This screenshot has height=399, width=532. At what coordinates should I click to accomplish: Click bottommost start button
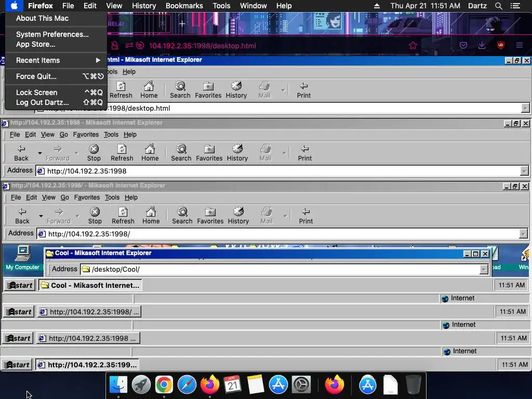coord(17,365)
